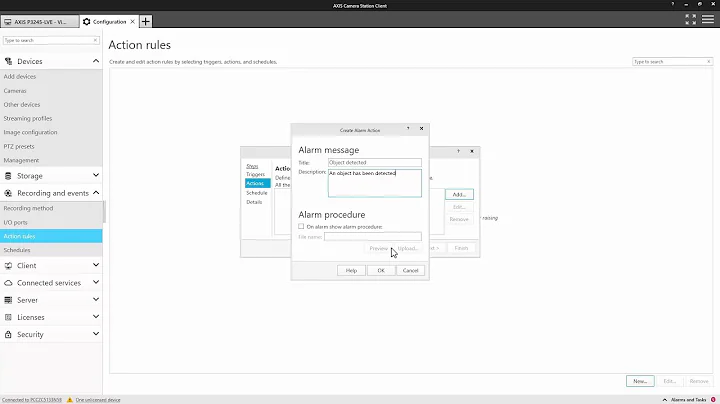720x404 pixels.
Task: Open Recording method page
Action: pyautogui.click(x=28, y=208)
